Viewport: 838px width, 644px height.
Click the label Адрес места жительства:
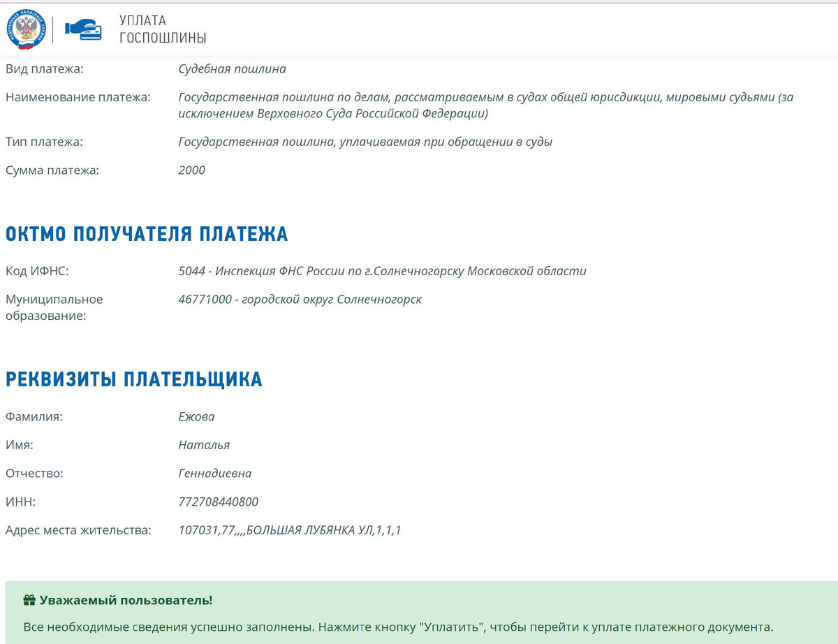(78, 530)
